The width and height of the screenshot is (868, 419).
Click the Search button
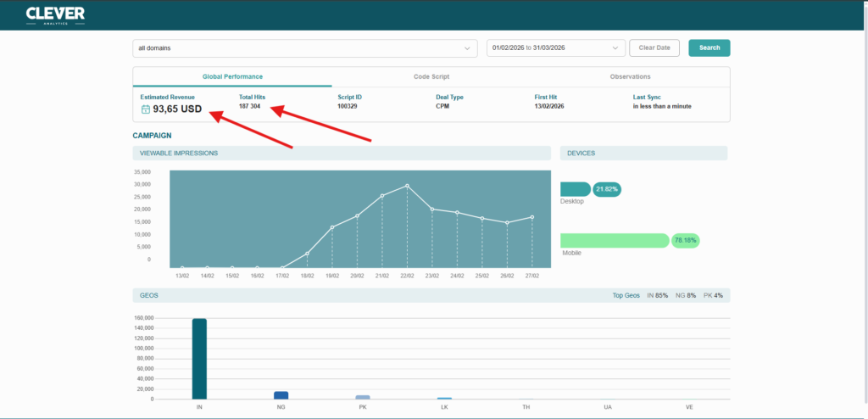(x=709, y=48)
